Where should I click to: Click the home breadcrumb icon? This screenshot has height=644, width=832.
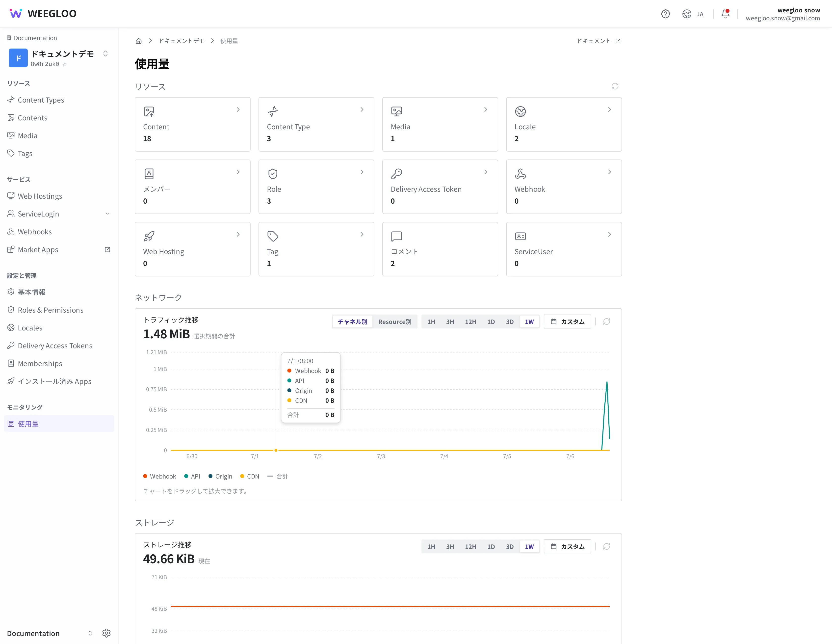[139, 41]
